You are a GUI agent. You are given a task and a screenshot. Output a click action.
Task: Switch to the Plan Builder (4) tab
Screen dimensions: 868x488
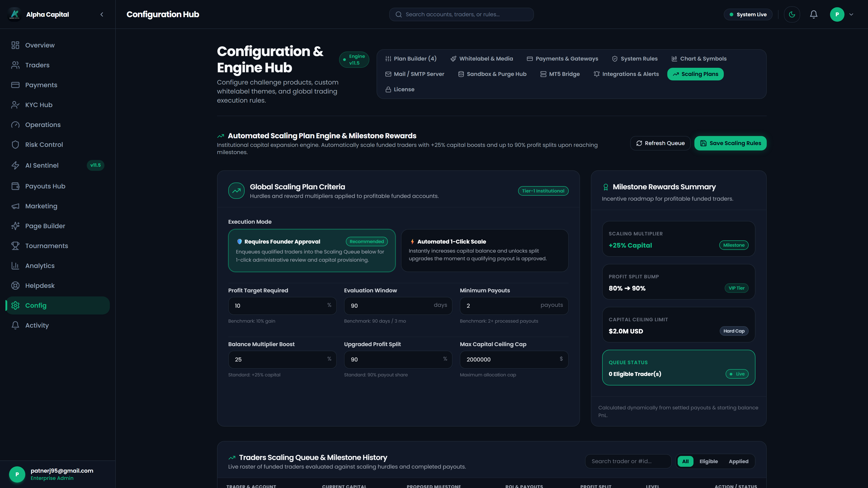pos(411,59)
